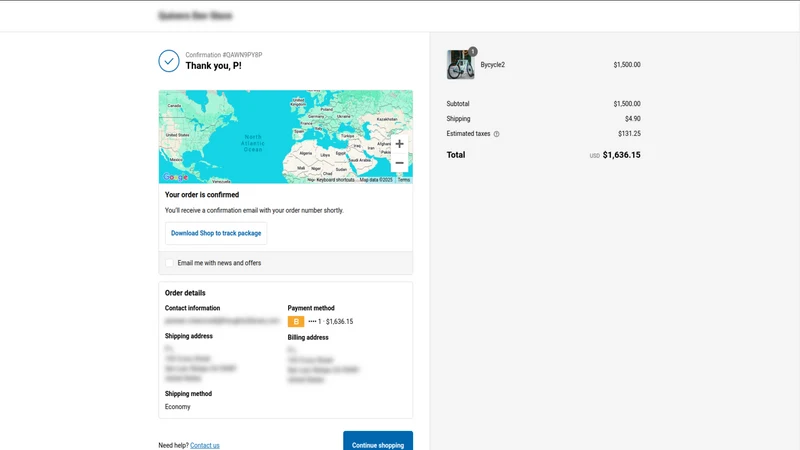Screen dimensions: 800x450
Task: Click the map on North Atlantic Ocean
Action: pos(253,143)
